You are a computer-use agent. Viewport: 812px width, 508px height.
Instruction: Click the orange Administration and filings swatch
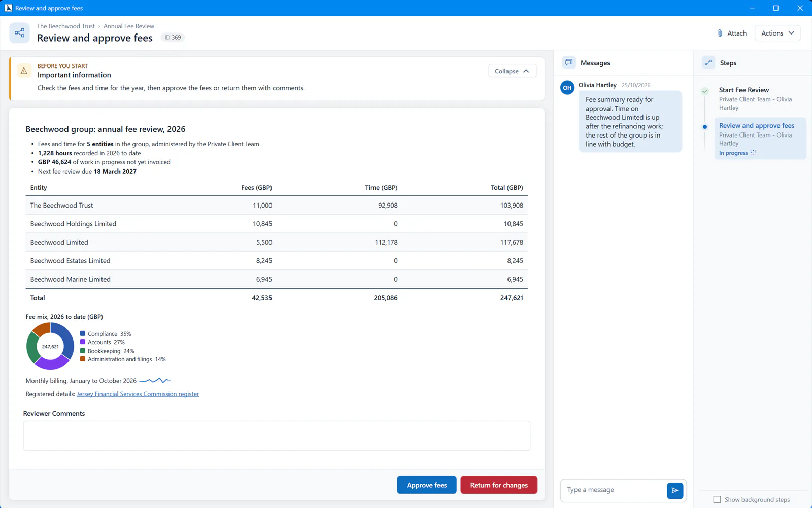point(83,359)
